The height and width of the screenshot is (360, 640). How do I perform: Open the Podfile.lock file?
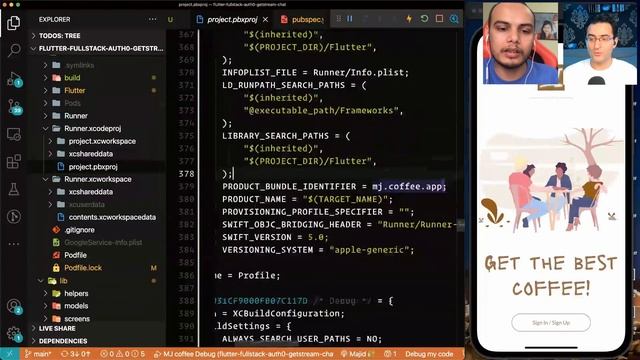(83, 268)
